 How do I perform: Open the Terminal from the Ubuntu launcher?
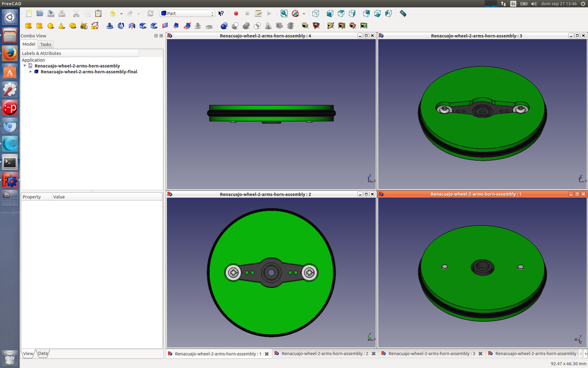pyautogui.click(x=10, y=162)
